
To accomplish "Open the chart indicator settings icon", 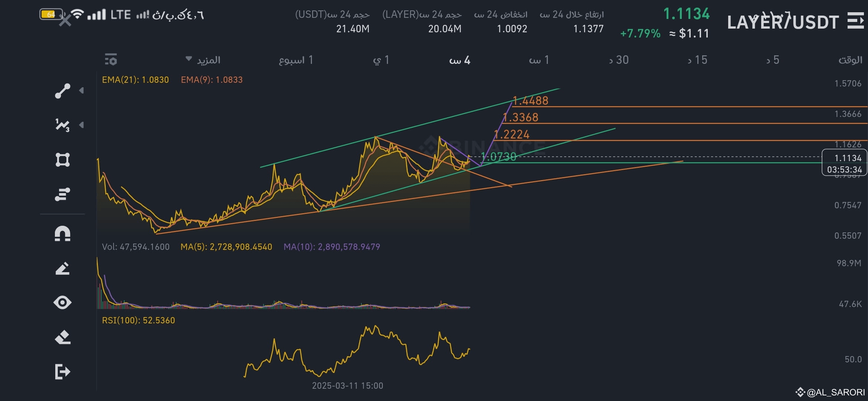I will [x=111, y=60].
